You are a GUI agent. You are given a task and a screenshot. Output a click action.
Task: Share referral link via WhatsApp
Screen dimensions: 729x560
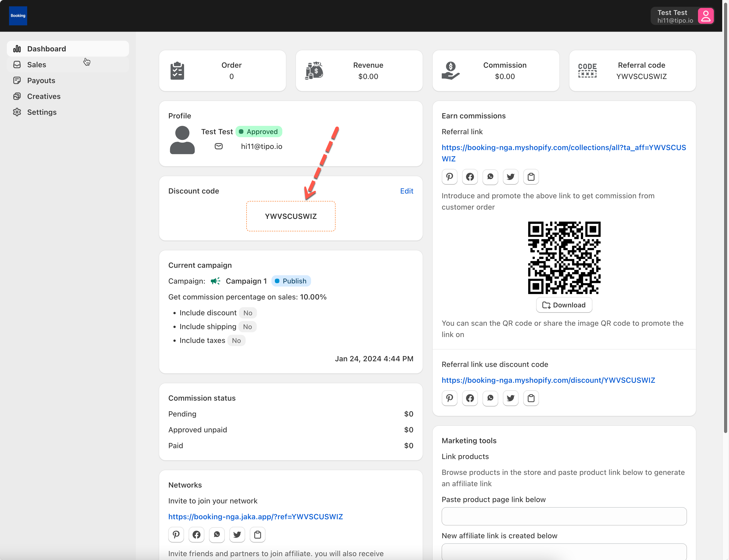tap(490, 177)
